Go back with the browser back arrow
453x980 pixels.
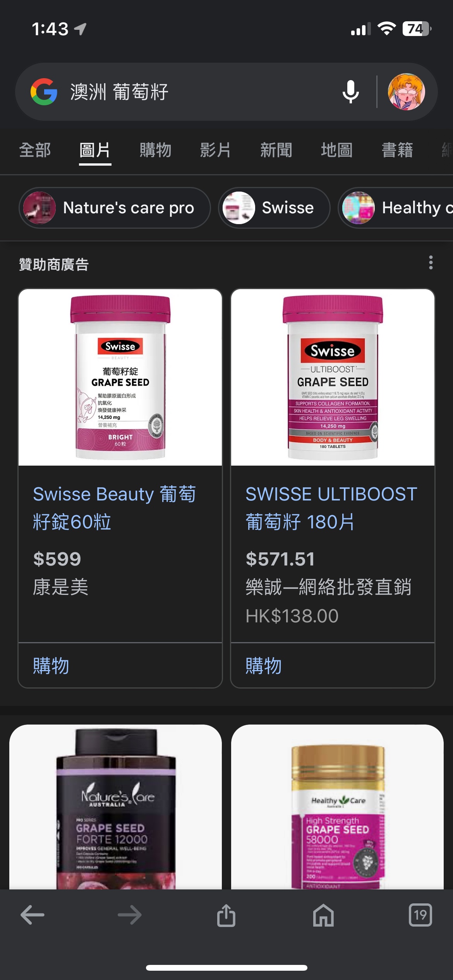tap(33, 915)
